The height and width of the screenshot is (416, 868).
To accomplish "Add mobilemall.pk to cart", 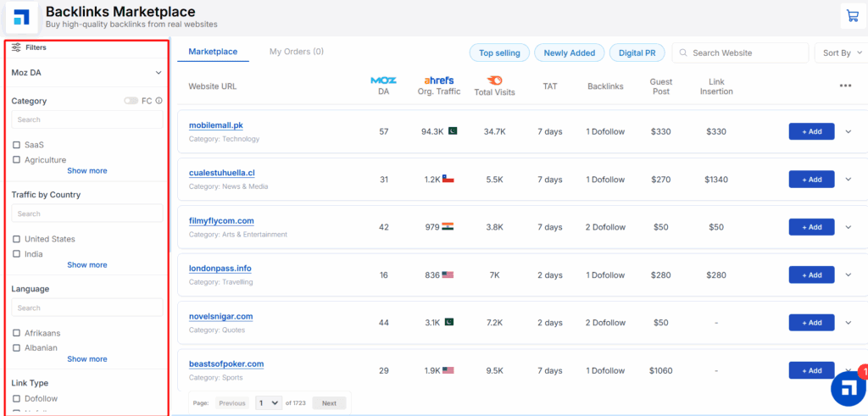I will (x=811, y=131).
